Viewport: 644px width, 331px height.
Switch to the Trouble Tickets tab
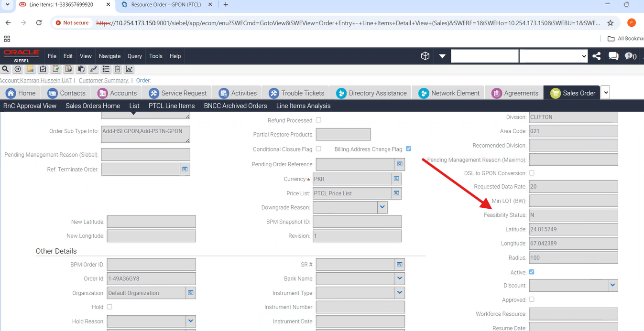point(296,93)
